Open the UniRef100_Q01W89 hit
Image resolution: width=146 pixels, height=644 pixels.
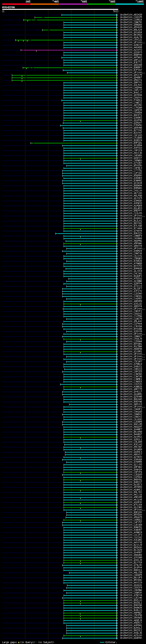(131, 450)
